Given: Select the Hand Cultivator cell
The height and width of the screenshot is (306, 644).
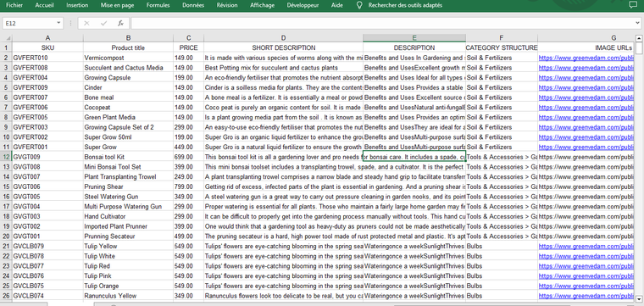Looking at the screenshot, I should tap(128, 216).
